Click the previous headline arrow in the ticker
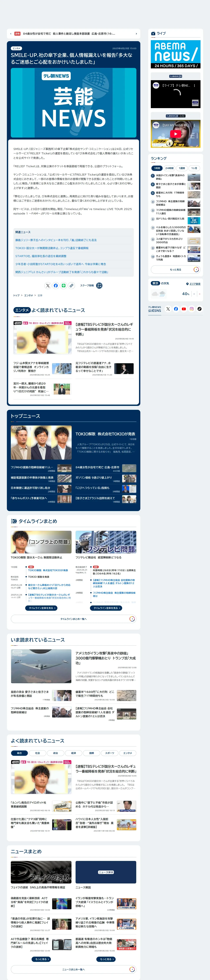This screenshot has height=980, width=210. point(10,34)
